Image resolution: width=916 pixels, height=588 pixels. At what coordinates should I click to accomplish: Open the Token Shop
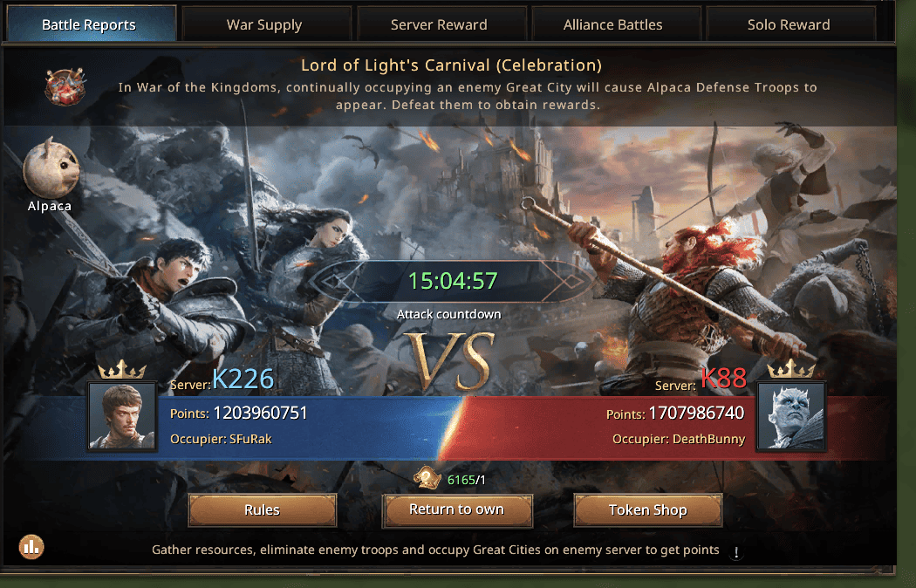click(x=648, y=509)
